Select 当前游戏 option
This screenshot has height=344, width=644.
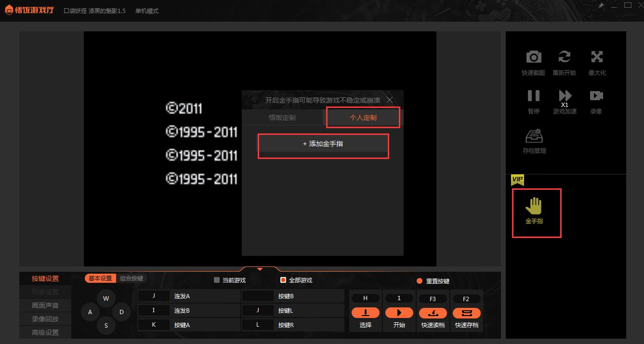pos(230,280)
